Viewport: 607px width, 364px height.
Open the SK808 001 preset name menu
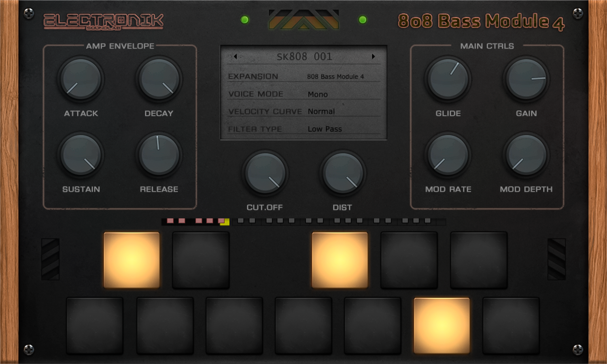point(304,57)
